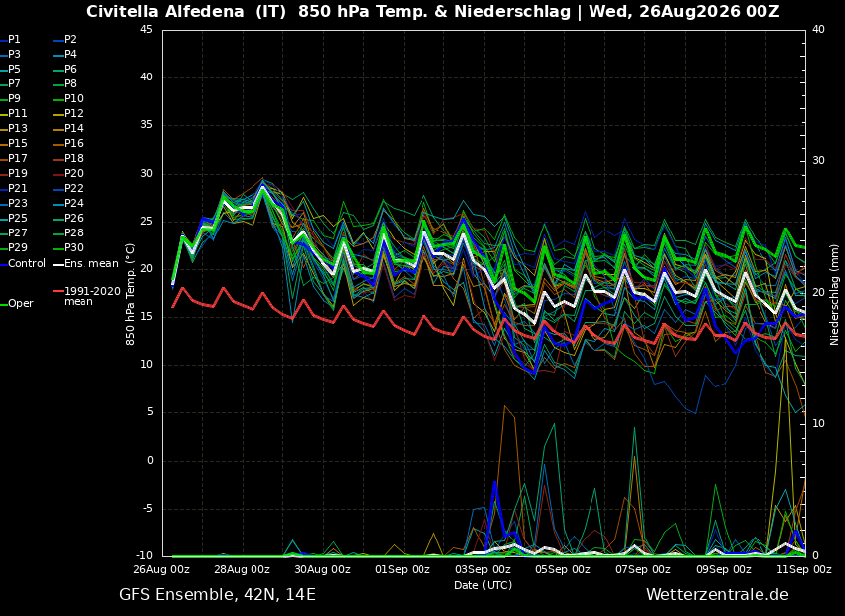This screenshot has height=616, width=845.
Task: Click the Wetterzentrale.de watermark text
Action: 718,595
